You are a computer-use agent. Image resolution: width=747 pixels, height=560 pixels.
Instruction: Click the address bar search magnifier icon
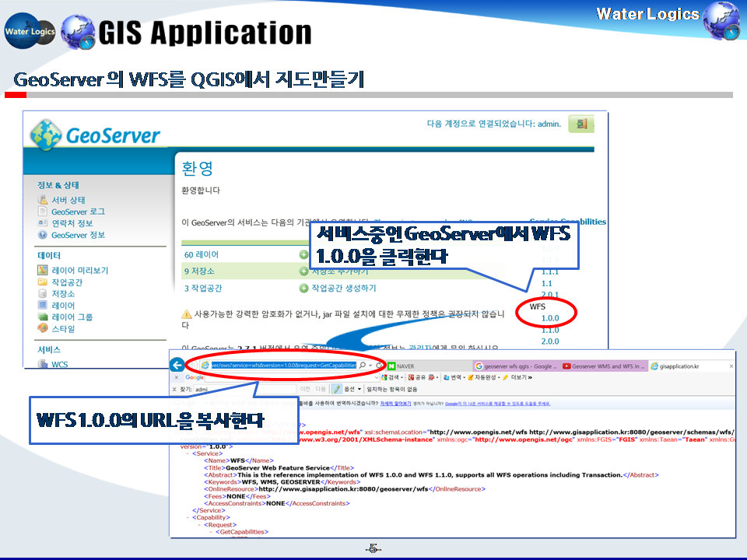pos(363,366)
